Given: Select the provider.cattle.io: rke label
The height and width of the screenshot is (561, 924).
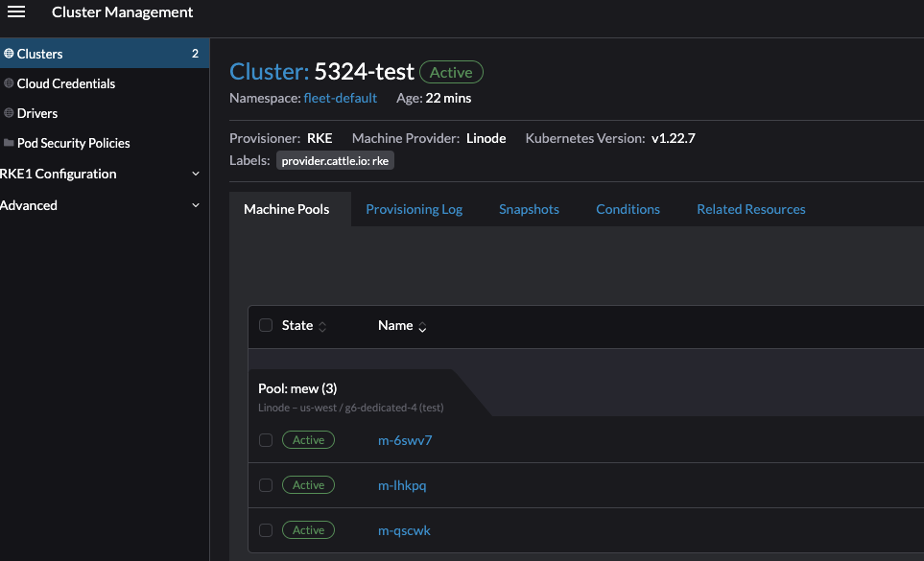Looking at the screenshot, I should point(335,160).
